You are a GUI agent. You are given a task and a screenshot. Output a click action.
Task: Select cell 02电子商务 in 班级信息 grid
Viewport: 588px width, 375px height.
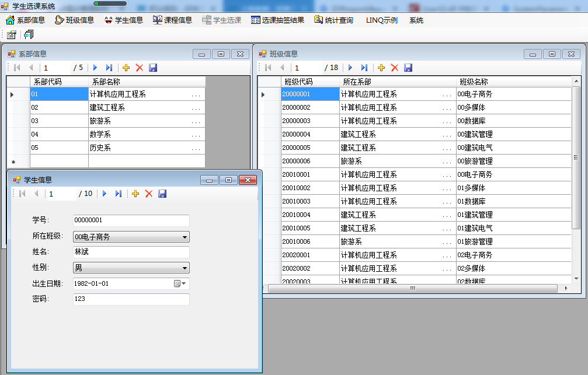513,255
